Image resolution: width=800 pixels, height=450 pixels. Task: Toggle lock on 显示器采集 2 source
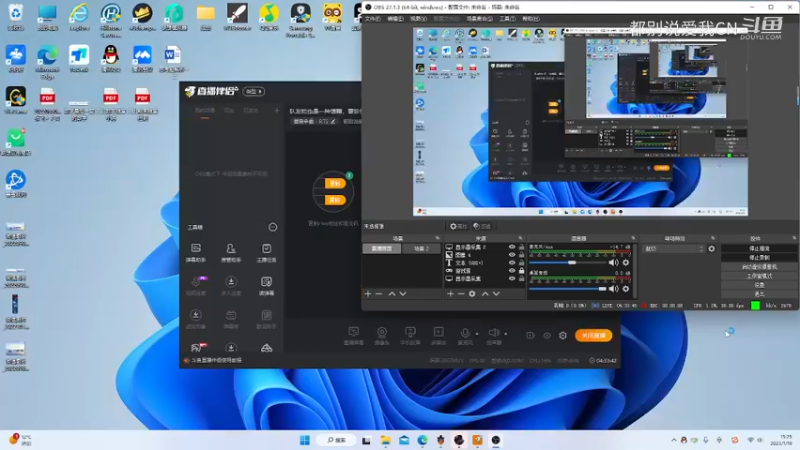(x=521, y=247)
